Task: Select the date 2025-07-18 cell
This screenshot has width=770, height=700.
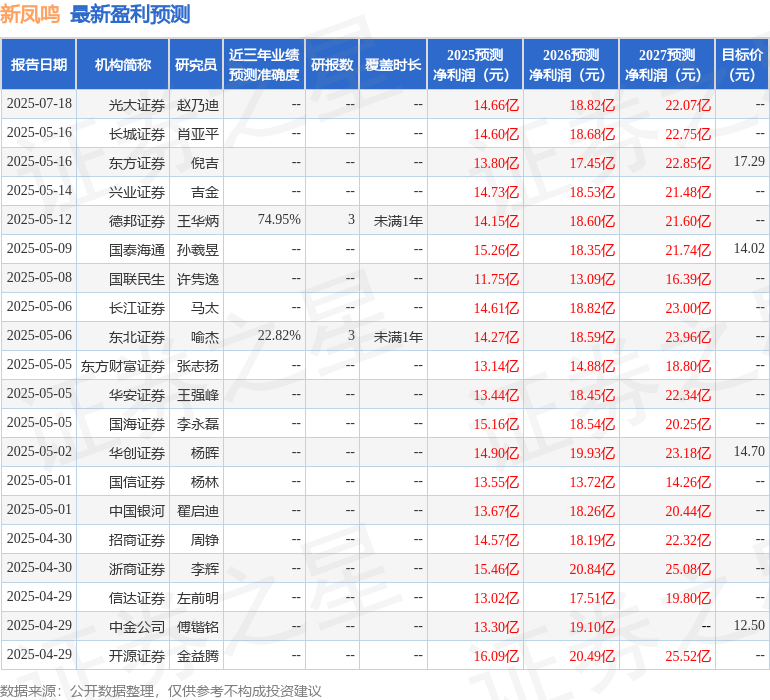Action: click(39, 104)
